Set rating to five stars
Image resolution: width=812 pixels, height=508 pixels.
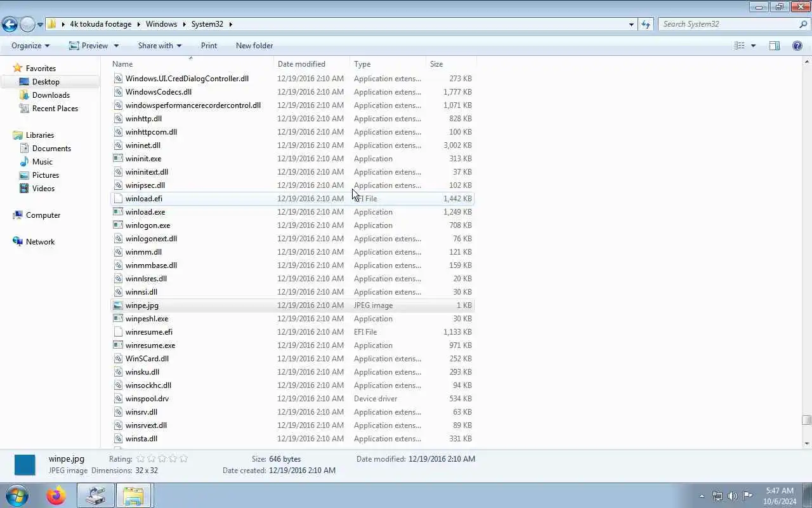click(x=184, y=458)
